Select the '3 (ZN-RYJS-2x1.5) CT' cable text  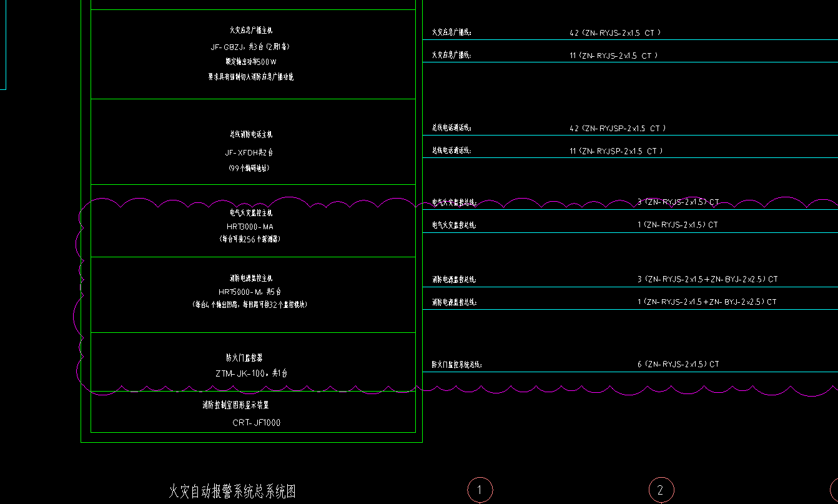[x=678, y=202]
